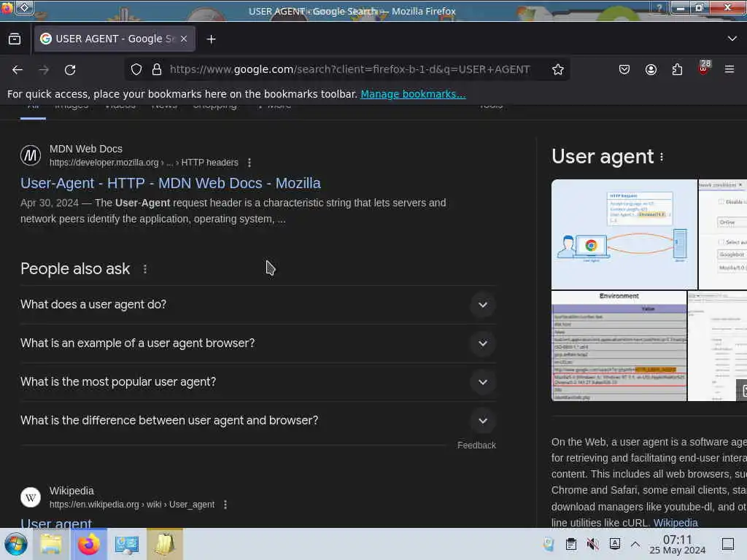Screen dimensions: 747x560
Task: Open file manager from taskbar
Action: [51, 544]
